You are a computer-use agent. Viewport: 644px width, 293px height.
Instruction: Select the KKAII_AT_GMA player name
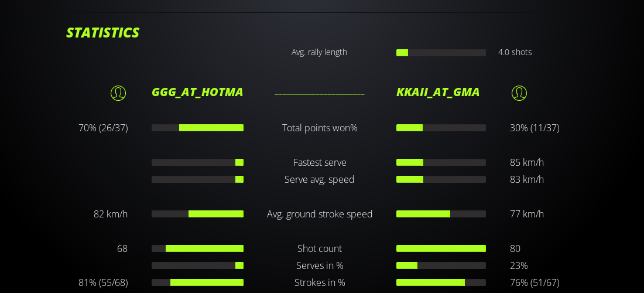click(x=438, y=92)
